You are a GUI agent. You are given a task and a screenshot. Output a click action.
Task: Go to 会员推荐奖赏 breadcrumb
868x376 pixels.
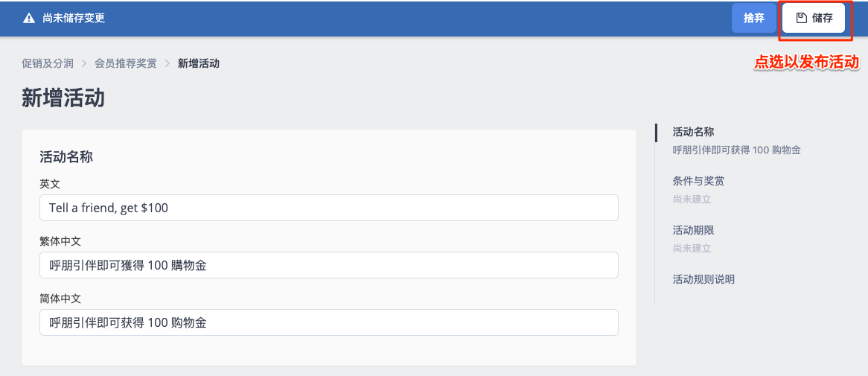(x=126, y=63)
